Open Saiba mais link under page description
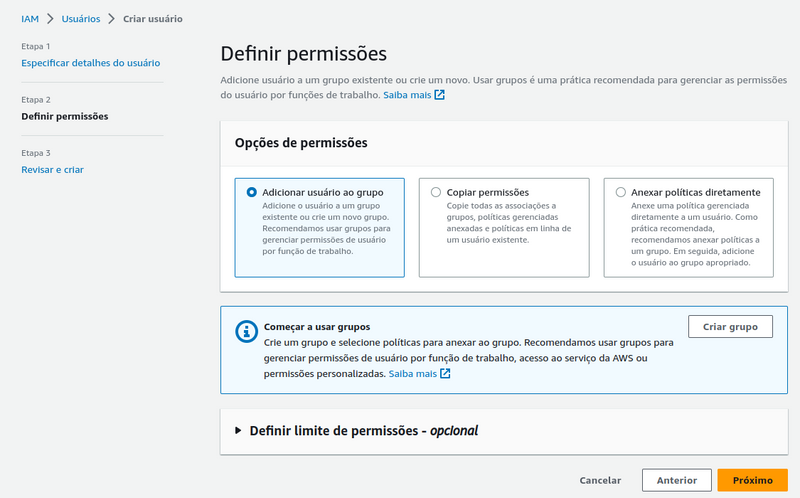This screenshot has height=498, width=800. (407, 96)
